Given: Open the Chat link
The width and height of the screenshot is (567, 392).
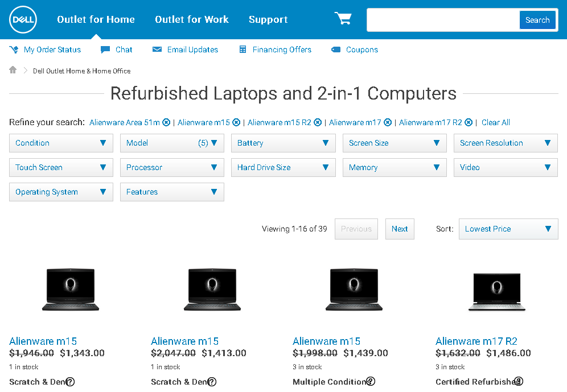Looking at the screenshot, I should pos(124,49).
